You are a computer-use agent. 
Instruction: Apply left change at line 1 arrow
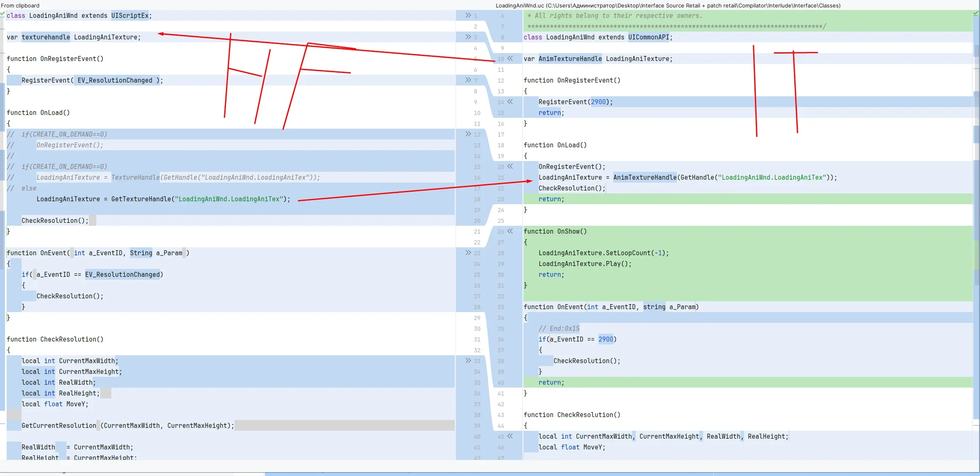coord(468,15)
